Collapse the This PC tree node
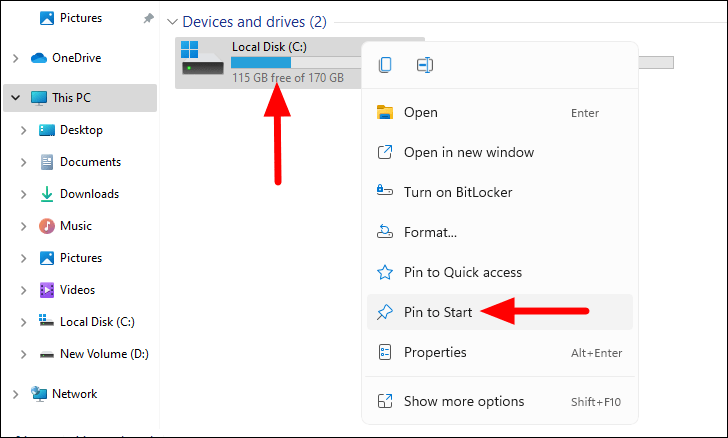Image resolution: width=728 pixels, height=438 pixels. [15, 98]
